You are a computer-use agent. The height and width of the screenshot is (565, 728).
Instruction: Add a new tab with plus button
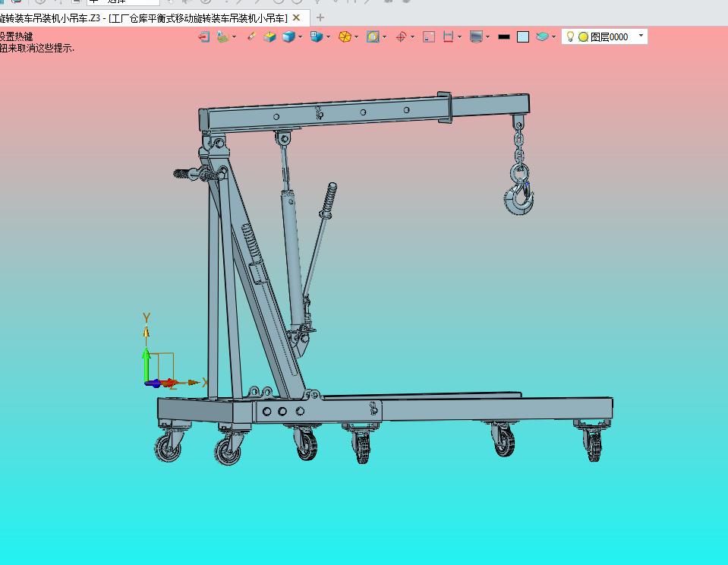click(x=320, y=17)
